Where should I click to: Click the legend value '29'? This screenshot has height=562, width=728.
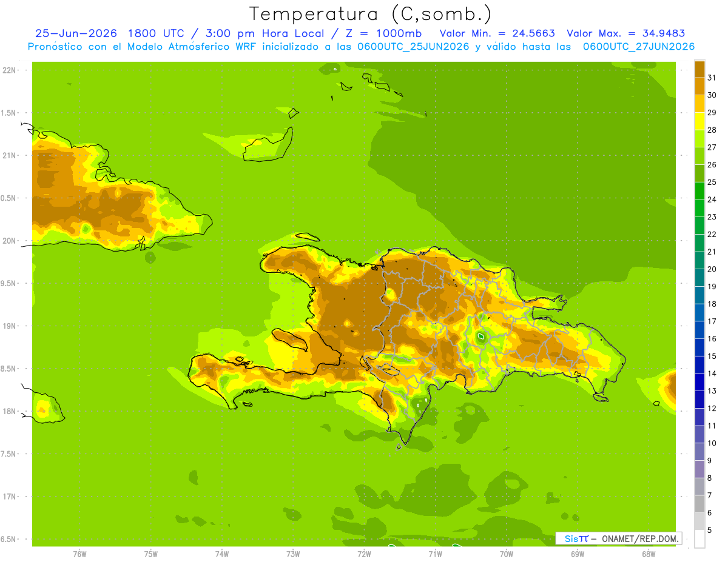(712, 112)
